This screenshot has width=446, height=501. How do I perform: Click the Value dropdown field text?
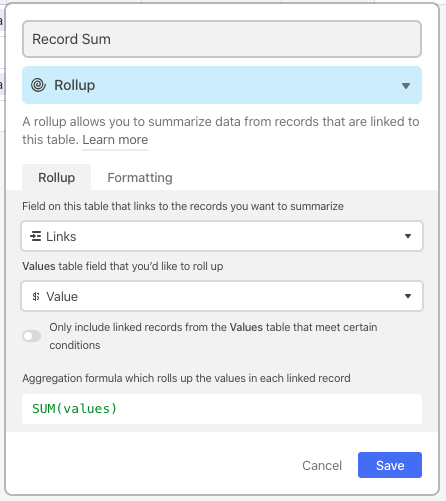(62, 296)
